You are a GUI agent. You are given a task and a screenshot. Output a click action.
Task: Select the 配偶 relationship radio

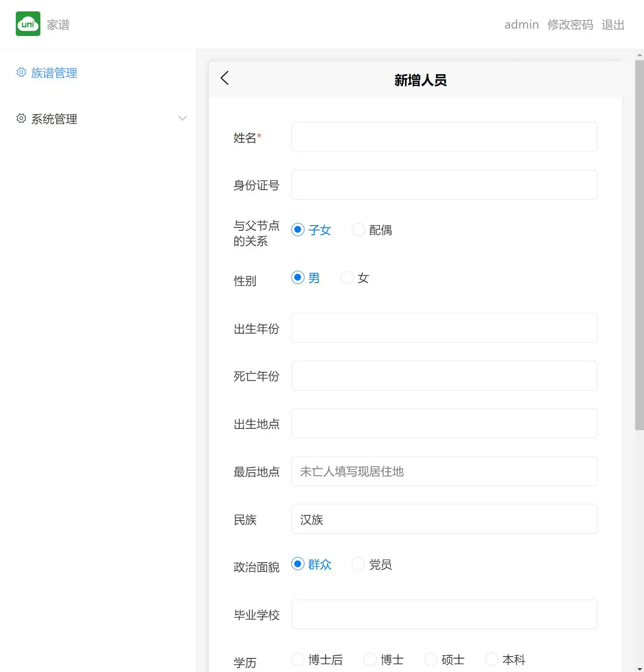(358, 230)
